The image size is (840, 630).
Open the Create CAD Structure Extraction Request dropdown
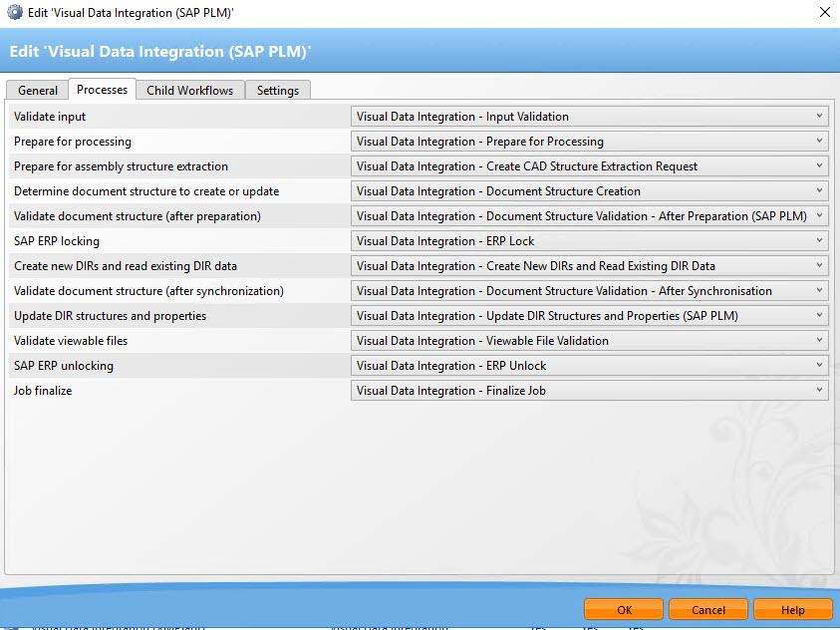pyautogui.click(x=590, y=166)
